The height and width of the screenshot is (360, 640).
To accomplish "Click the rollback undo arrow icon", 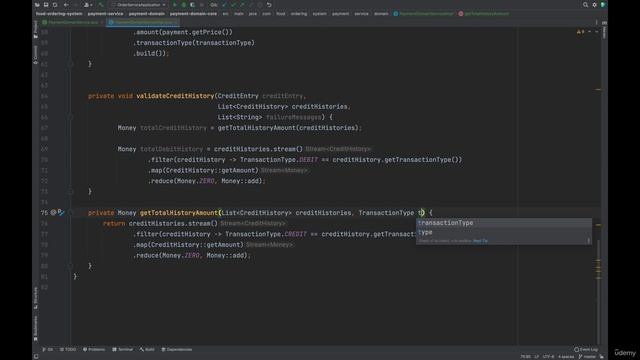I will click(x=269, y=5).
